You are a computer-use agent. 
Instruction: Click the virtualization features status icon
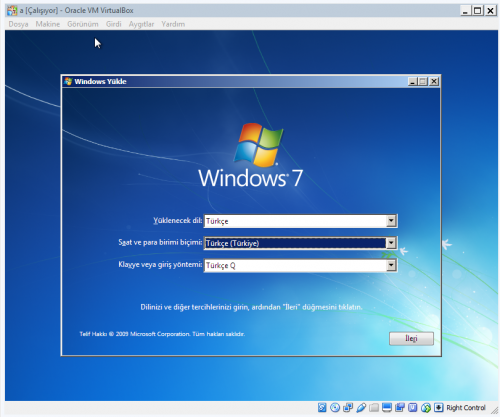pyautogui.click(x=413, y=407)
